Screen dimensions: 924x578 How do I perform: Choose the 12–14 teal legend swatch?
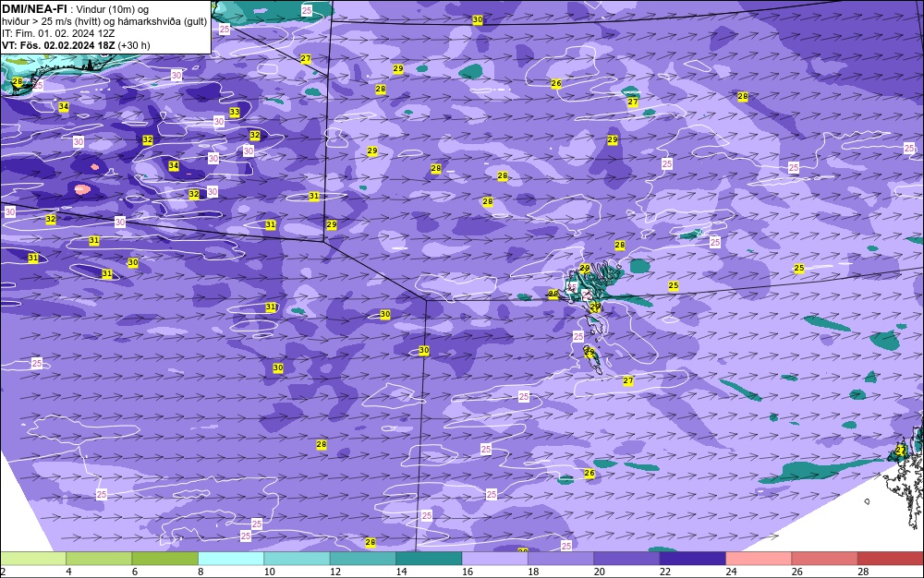(x=363, y=559)
